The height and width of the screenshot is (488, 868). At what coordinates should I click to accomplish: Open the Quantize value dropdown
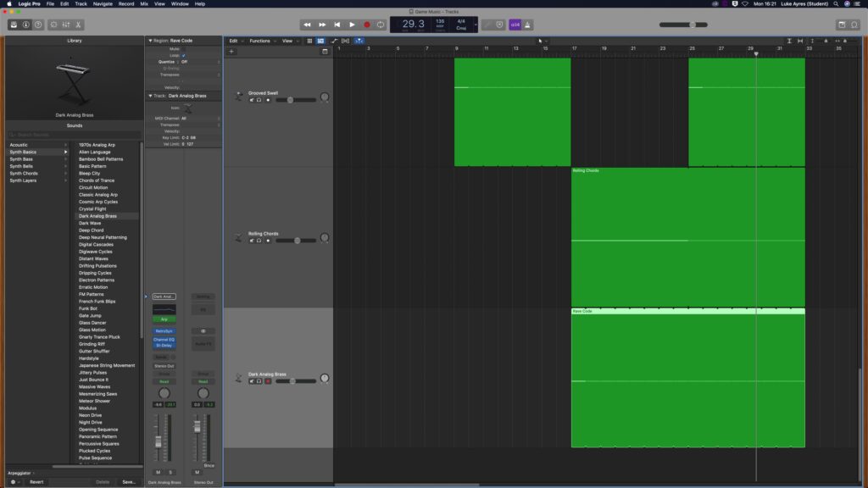[200, 62]
